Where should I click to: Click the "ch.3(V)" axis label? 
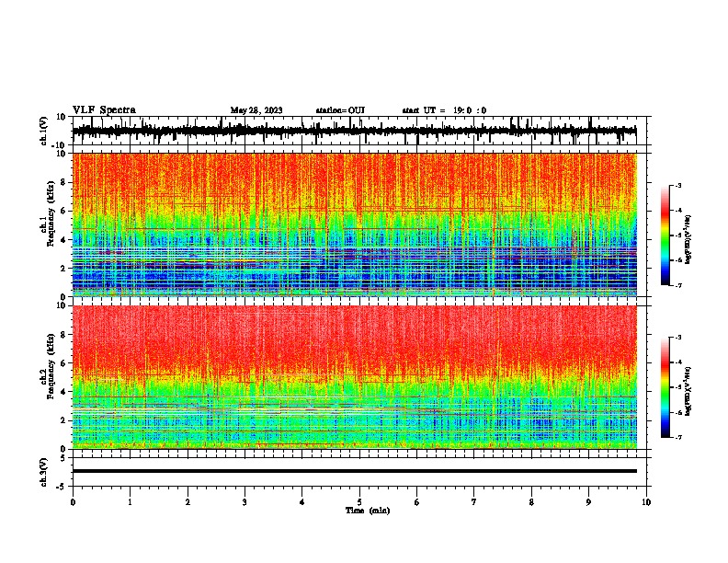click(x=44, y=472)
